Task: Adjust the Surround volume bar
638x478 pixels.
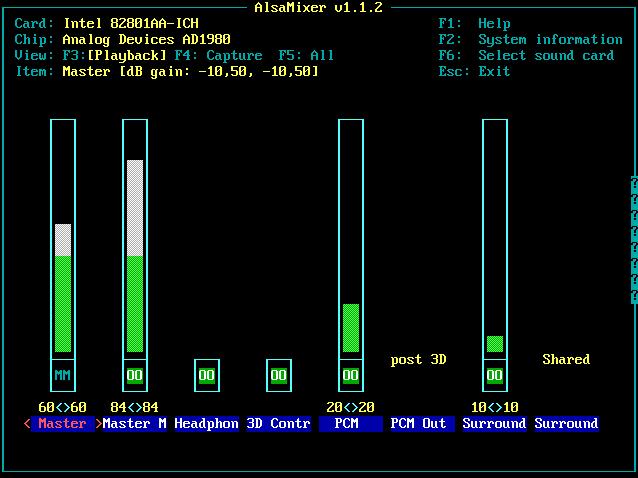Action: 495,240
